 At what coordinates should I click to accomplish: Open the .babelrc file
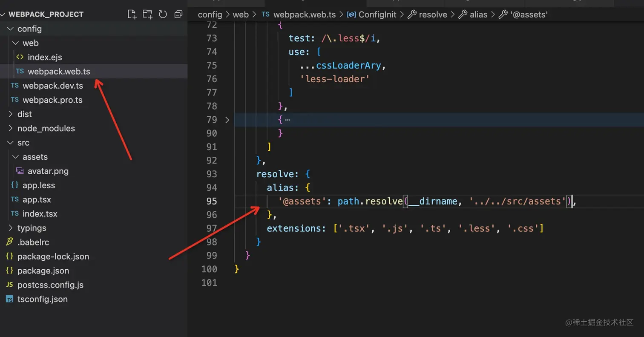[x=33, y=242]
